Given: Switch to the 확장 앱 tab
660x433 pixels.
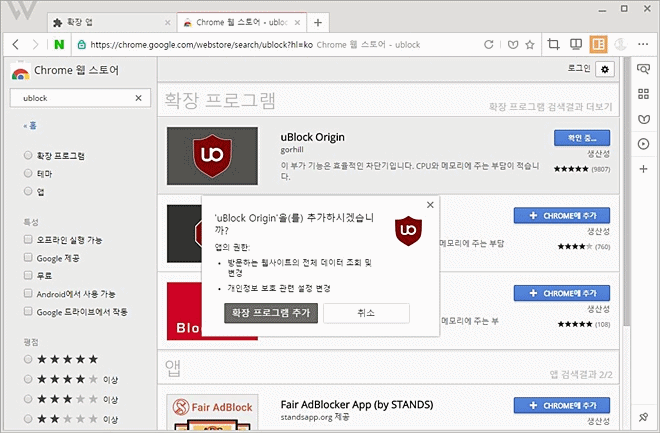Looking at the screenshot, I should coord(112,23).
